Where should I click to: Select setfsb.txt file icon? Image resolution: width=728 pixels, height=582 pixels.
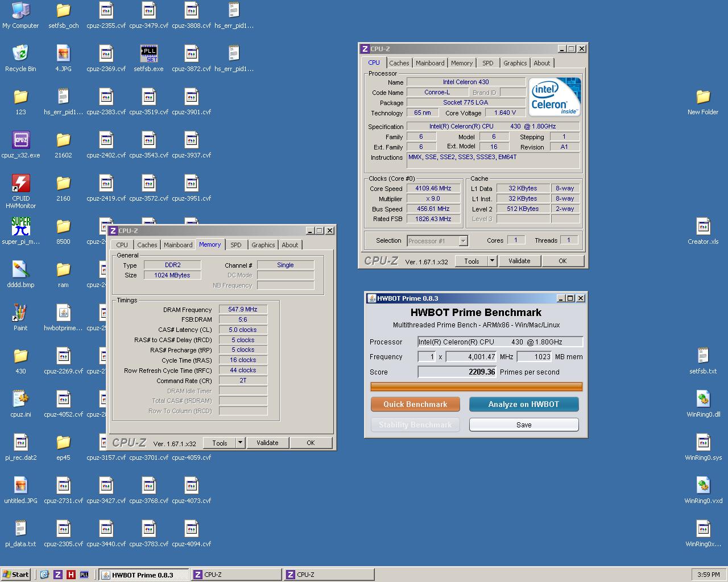tap(703, 361)
